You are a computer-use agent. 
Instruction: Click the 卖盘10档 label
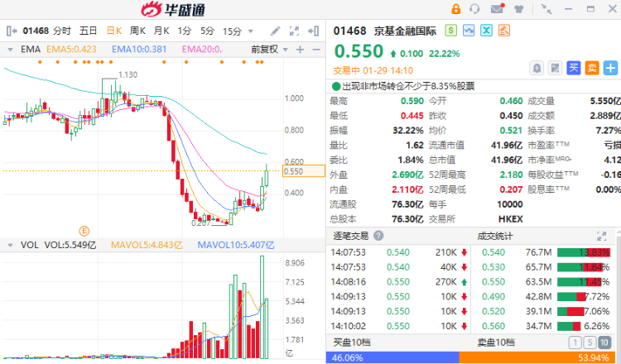(496, 342)
